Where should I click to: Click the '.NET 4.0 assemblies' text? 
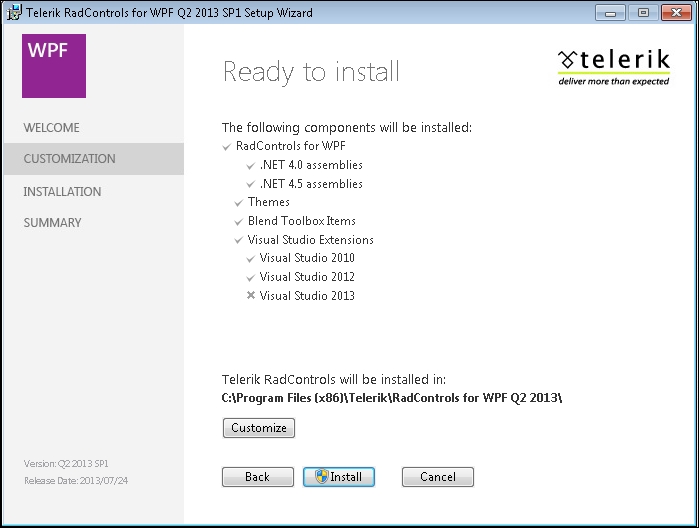311,165
